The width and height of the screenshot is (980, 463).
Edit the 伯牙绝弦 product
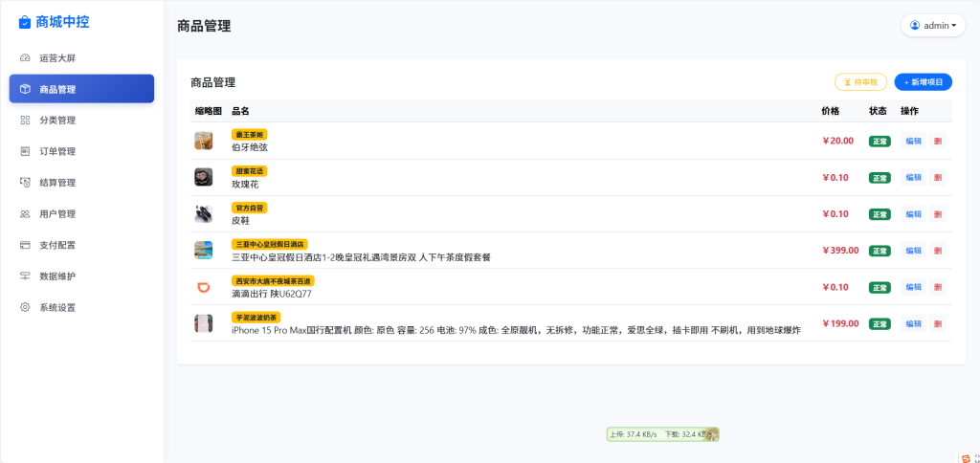coord(913,141)
